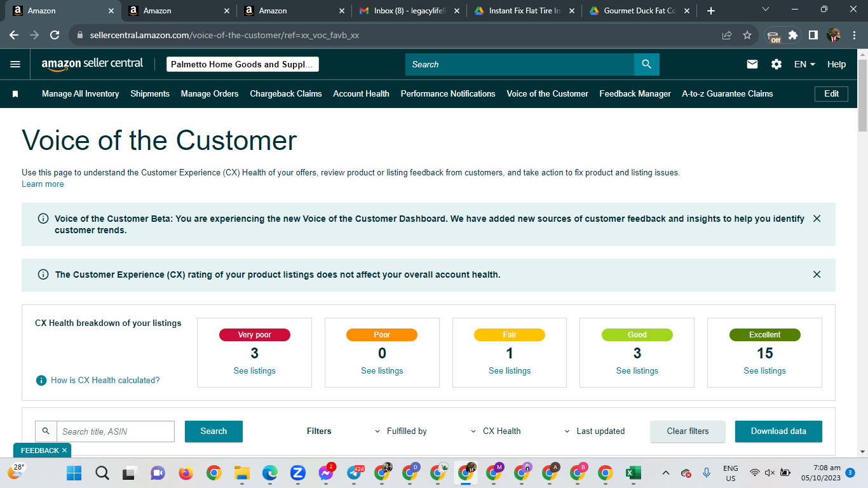The image size is (868, 488).
Task: Clear all applied filters
Action: click(x=688, y=431)
